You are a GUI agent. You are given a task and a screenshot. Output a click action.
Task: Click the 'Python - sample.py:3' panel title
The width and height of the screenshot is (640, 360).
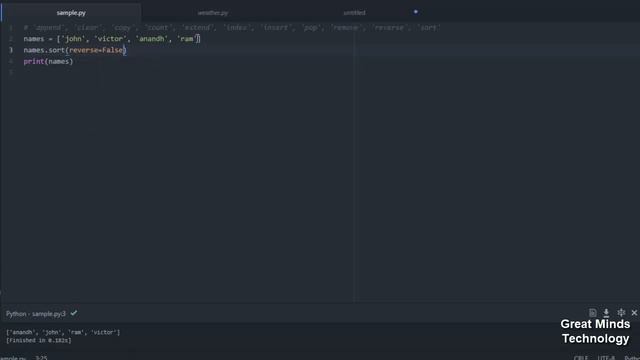point(36,313)
